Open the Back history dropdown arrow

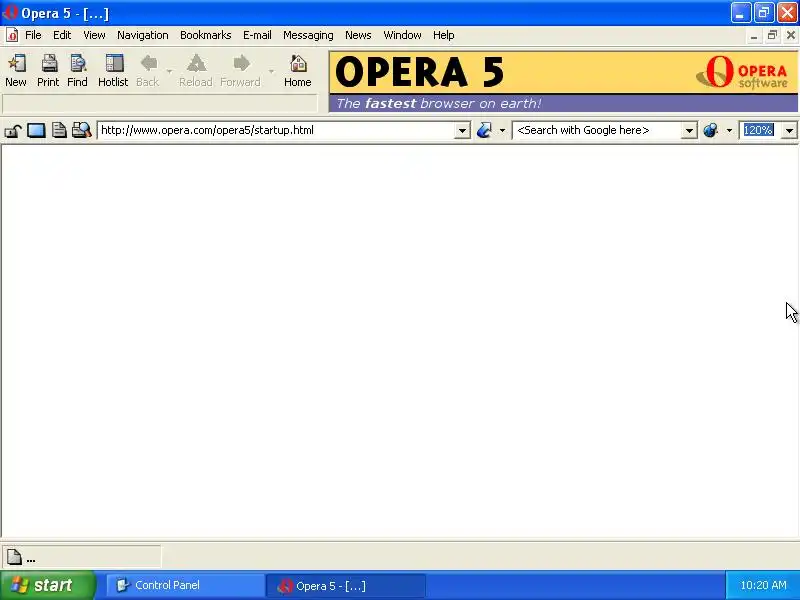pyautogui.click(x=169, y=71)
